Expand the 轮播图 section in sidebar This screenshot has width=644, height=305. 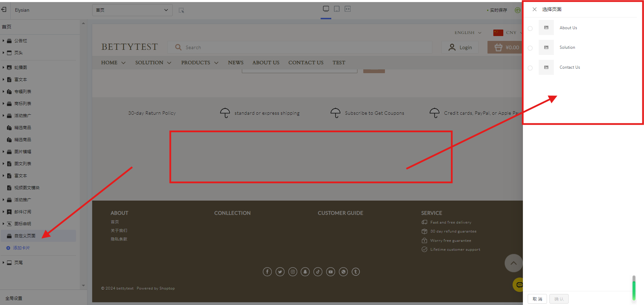click(3, 67)
